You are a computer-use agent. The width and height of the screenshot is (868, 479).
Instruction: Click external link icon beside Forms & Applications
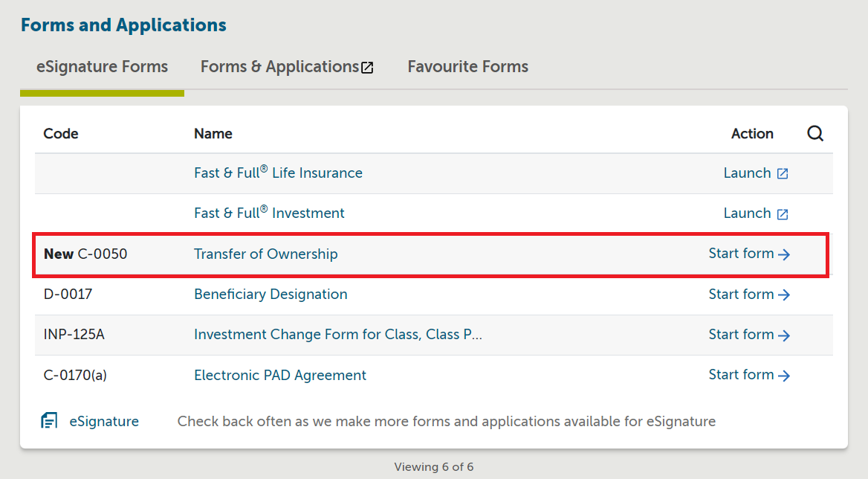[367, 68]
